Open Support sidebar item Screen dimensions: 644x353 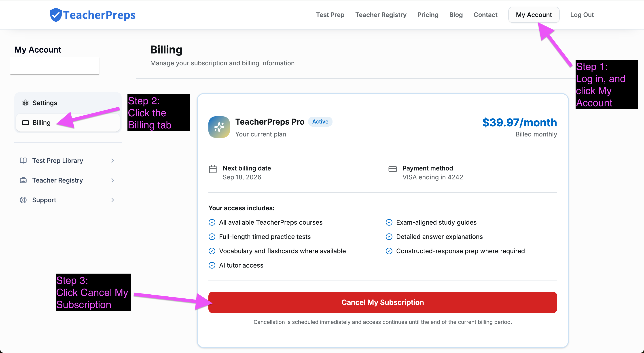(68, 200)
